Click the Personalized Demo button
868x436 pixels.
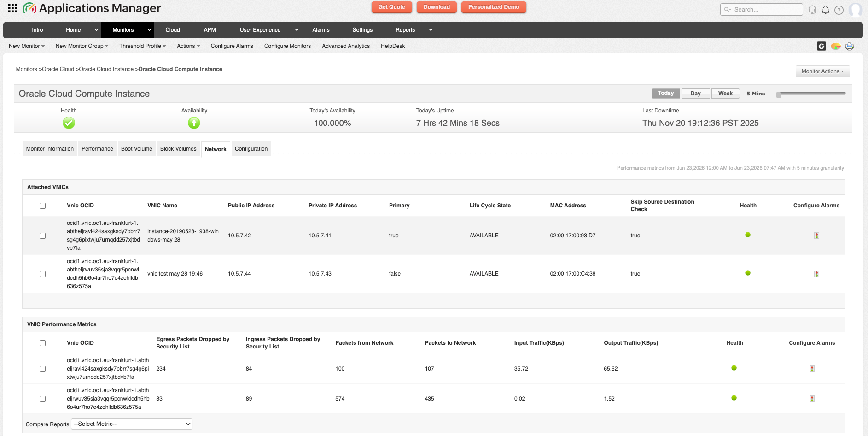pyautogui.click(x=494, y=7)
